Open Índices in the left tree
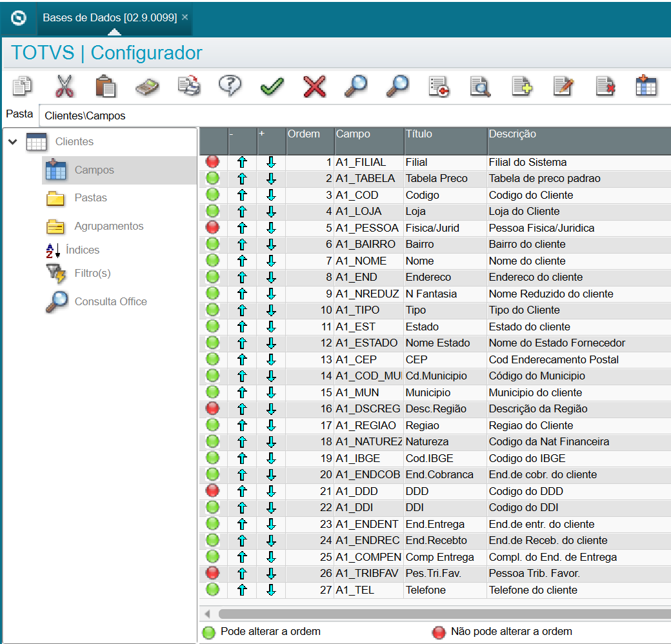The height and width of the screenshot is (644, 671). point(83,250)
